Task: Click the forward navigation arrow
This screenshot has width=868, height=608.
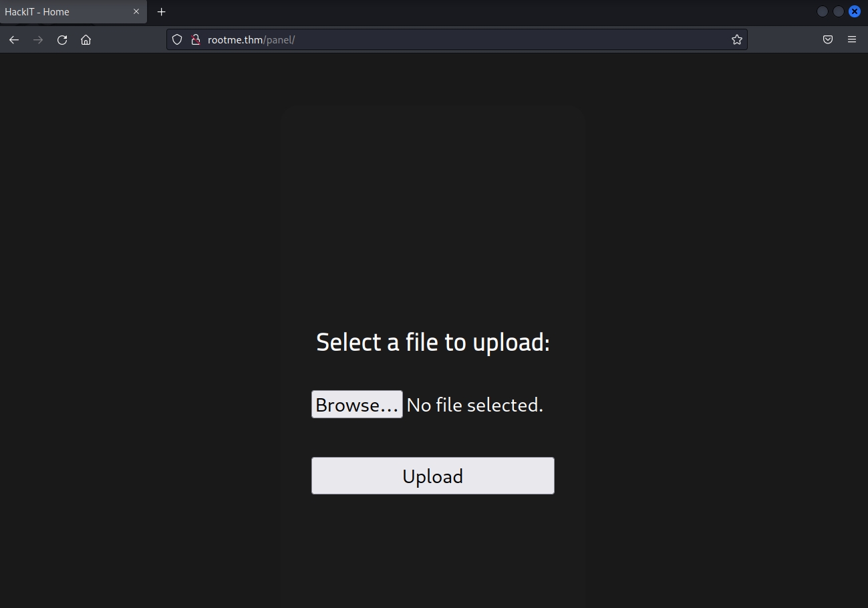Action: (x=38, y=40)
